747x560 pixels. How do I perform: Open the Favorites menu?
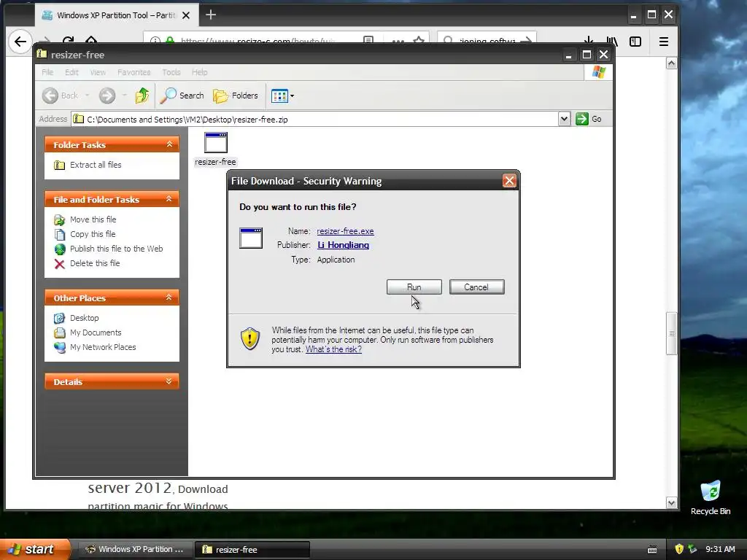(134, 72)
